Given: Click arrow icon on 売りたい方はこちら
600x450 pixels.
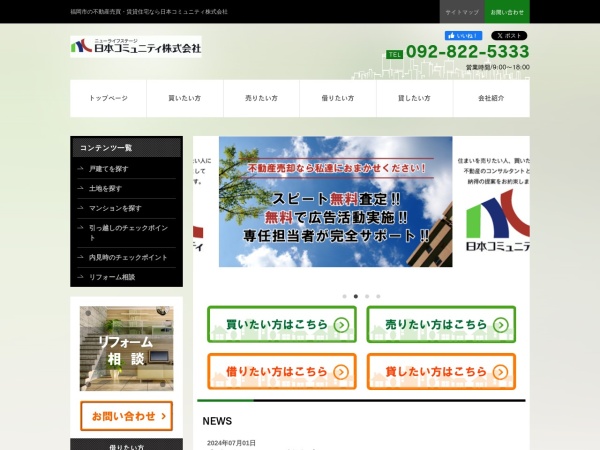Looking at the screenshot, I should click(x=501, y=325).
